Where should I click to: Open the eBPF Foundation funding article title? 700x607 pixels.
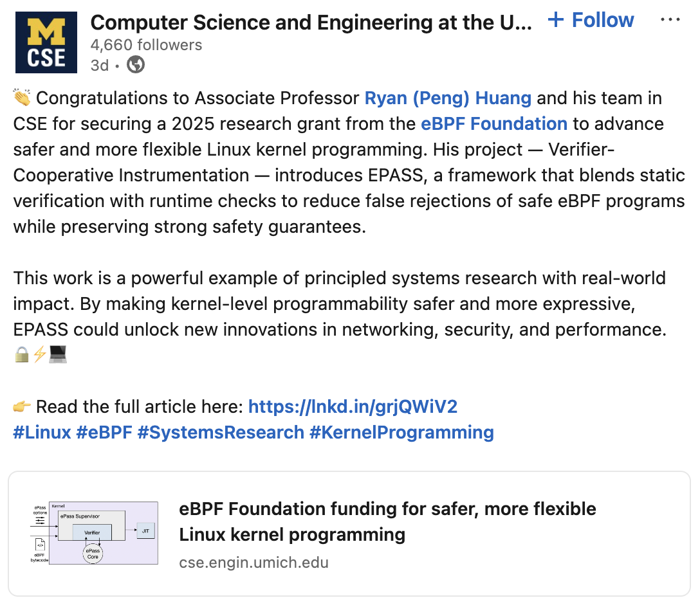point(387,521)
